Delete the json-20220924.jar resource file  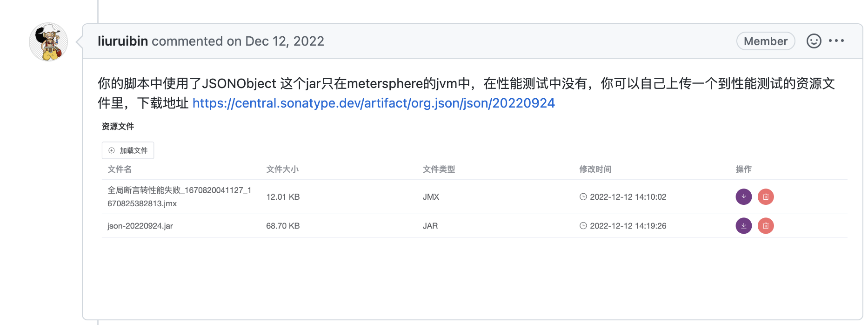tap(766, 226)
